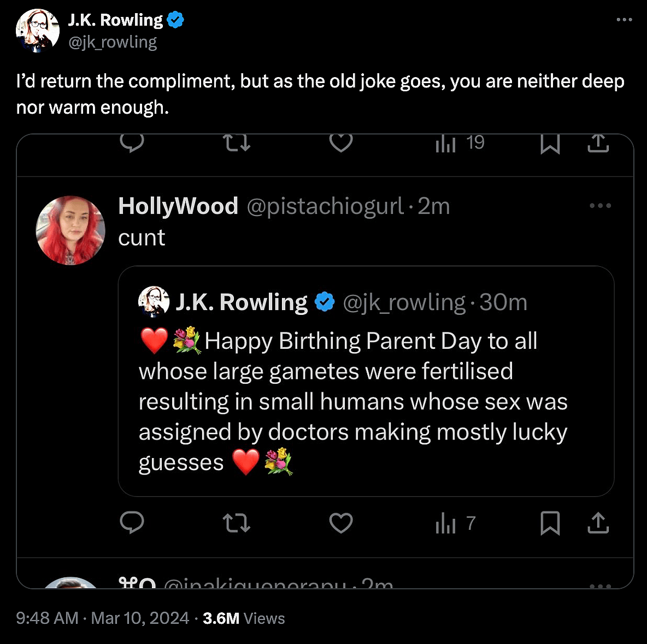Share HollyWood's reply
Viewport: 647px width, 644px height.
point(598,523)
